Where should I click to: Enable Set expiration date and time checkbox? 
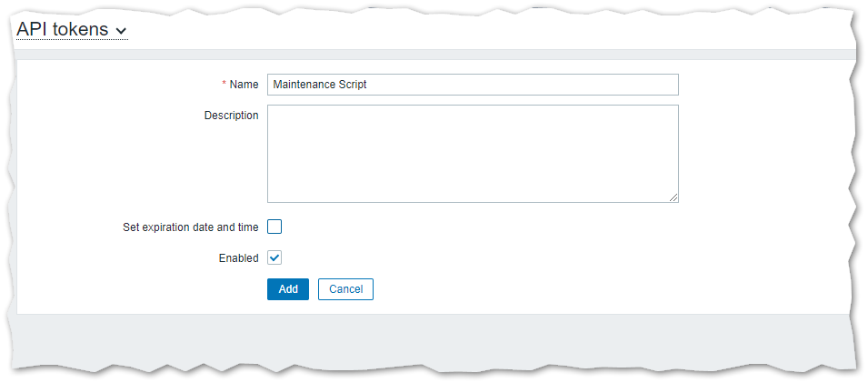274,227
